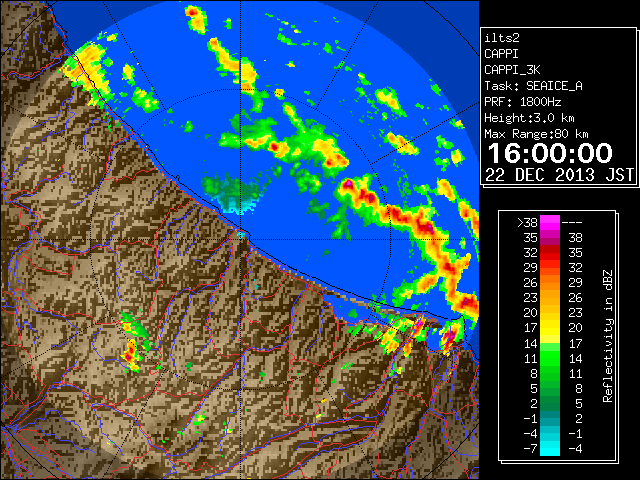The height and width of the screenshot is (480, 640).
Task: Click the 16:00:00 timestamp
Action: click(550, 153)
